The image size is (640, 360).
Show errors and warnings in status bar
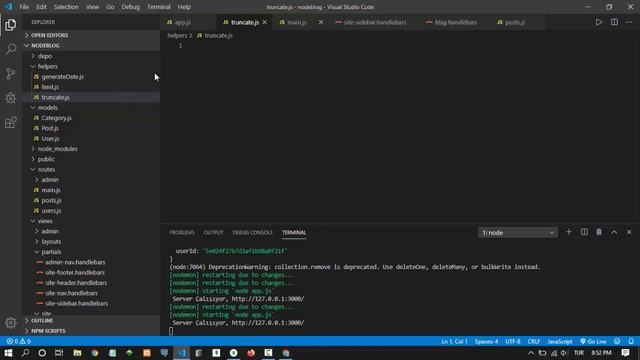tap(18, 341)
